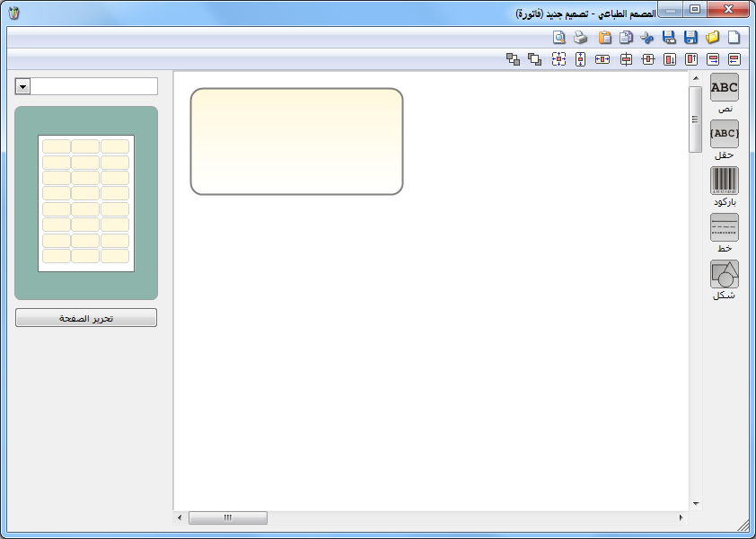Viewport: 756px width, 539px height.
Task: Stretch object to full height icon
Action: pyautogui.click(x=581, y=59)
